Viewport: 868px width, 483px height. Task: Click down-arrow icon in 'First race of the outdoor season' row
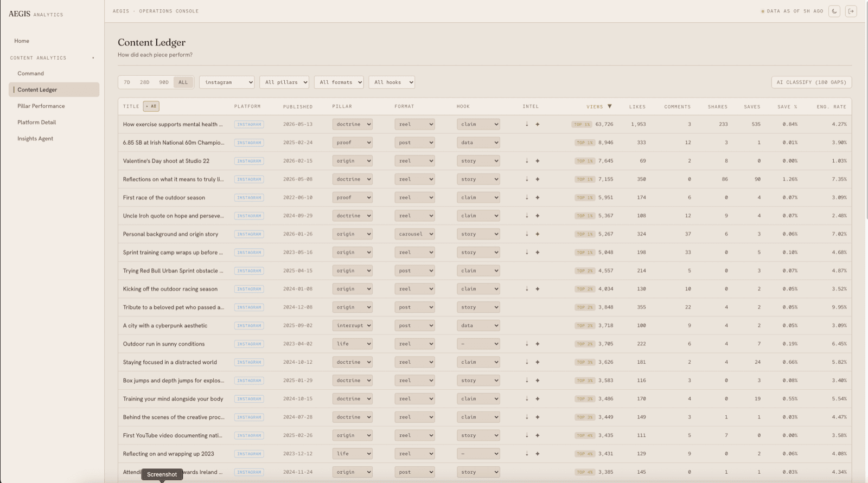point(527,197)
